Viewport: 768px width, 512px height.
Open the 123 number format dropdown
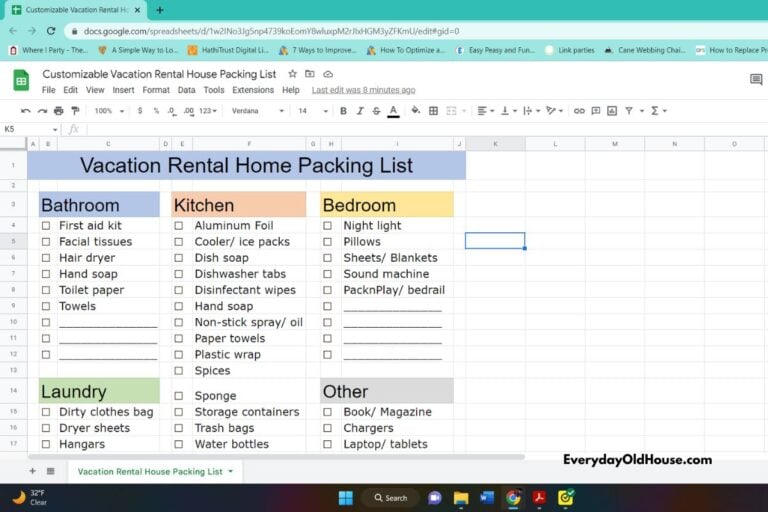208,111
